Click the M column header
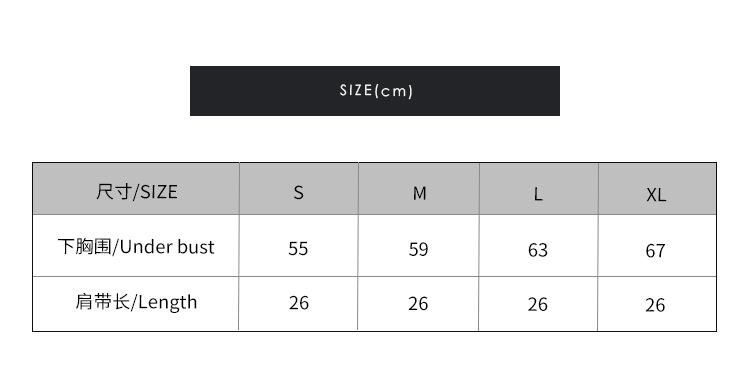Image resolution: width=750 pixels, height=367 pixels. point(419,193)
